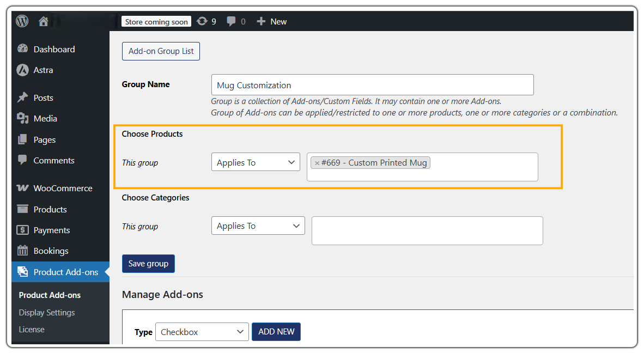
Task: Open Bookings using the calendar icon
Action: click(x=23, y=251)
